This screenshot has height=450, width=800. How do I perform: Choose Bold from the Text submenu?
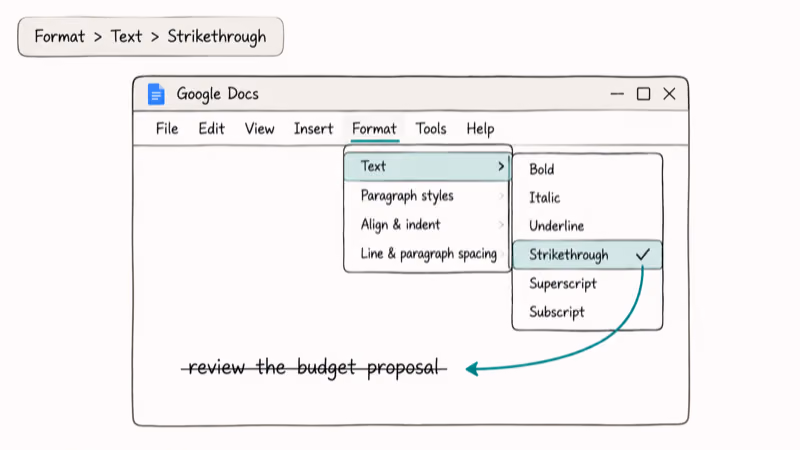[587, 169]
